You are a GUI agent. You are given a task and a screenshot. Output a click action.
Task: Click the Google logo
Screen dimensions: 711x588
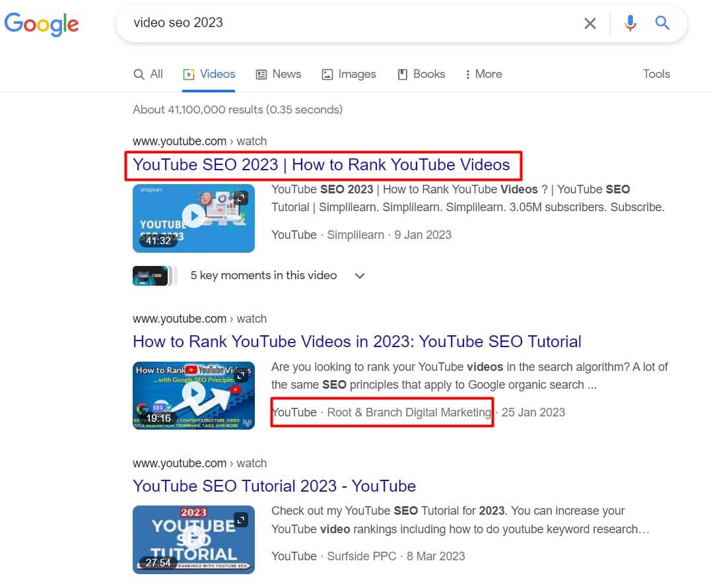(x=42, y=24)
